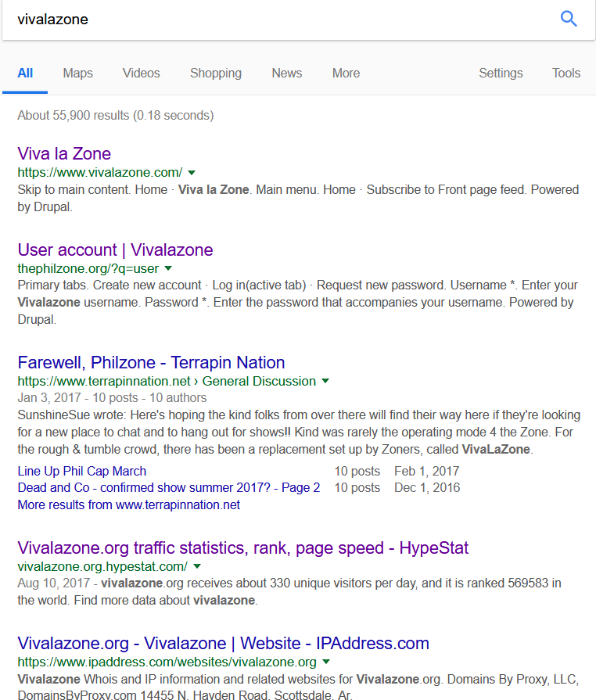Open the Shopping results tab

(216, 74)
